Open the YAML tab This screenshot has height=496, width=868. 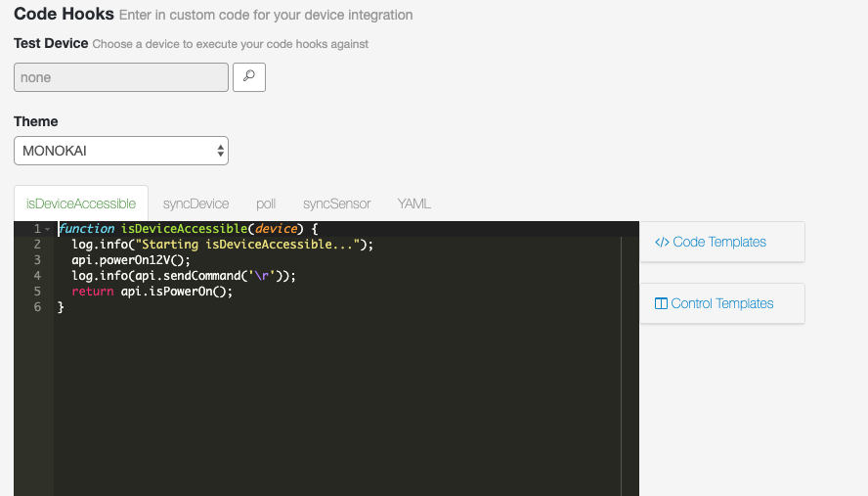(x=414, y=203)
